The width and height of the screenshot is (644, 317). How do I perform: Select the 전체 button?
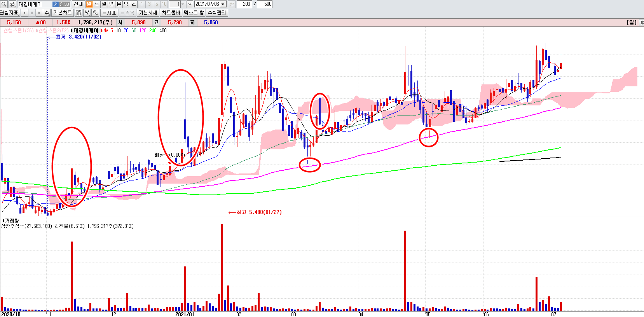pos(78,4)
